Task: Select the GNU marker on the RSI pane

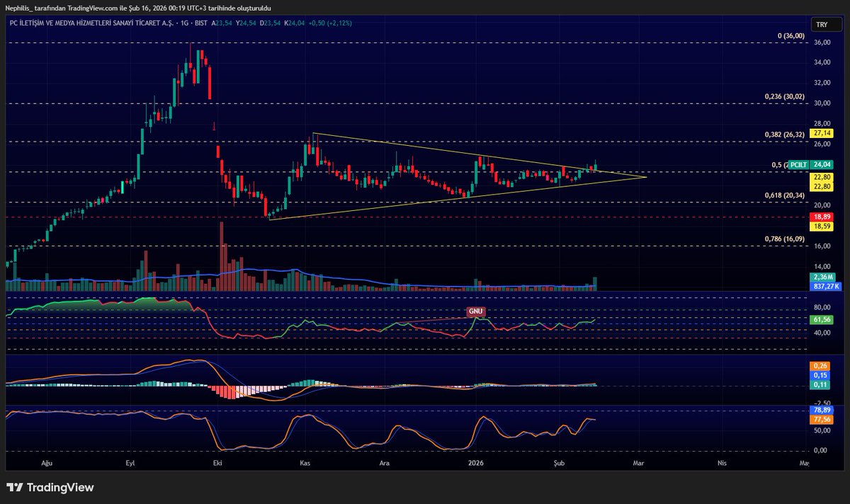Action: pos(476,311)
